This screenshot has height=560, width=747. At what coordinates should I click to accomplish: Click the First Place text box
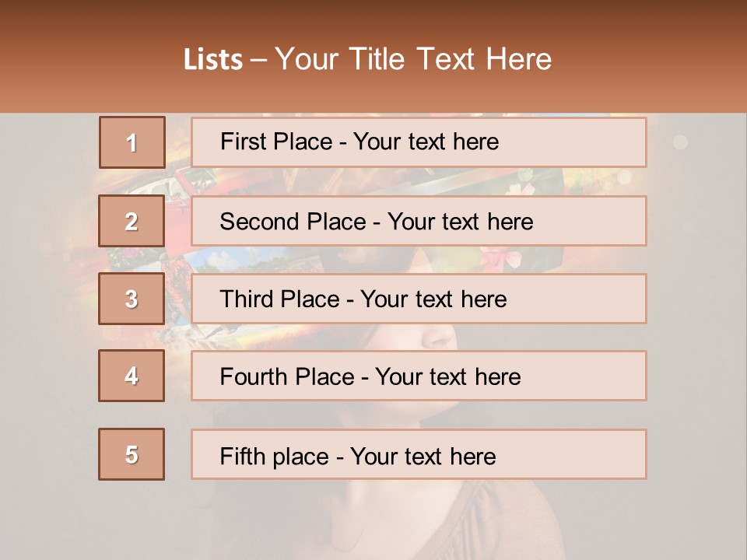419,142
